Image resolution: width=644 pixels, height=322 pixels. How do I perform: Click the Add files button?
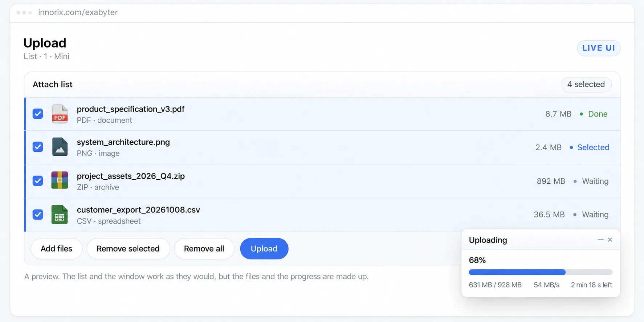pos(56,249)
